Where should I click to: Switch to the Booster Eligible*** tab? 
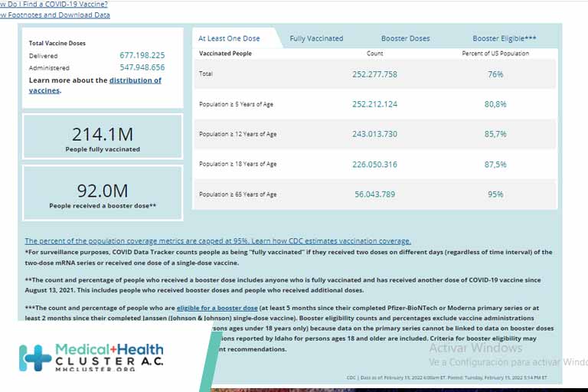tap(504, 38)
